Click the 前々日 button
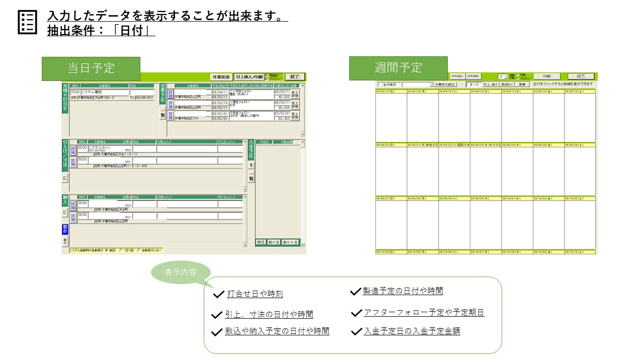The height and width of the screenshot is (362, 644). [x=274, y=242]
